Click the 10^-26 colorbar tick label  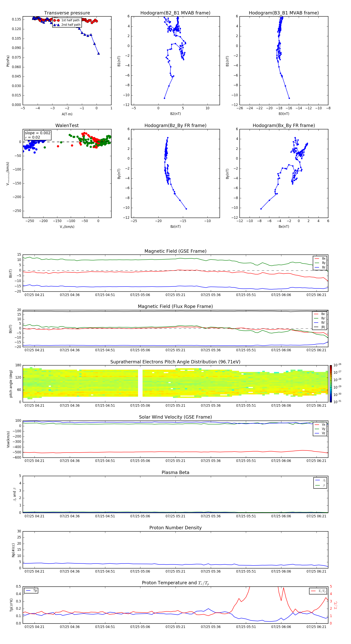pos(337,365)
